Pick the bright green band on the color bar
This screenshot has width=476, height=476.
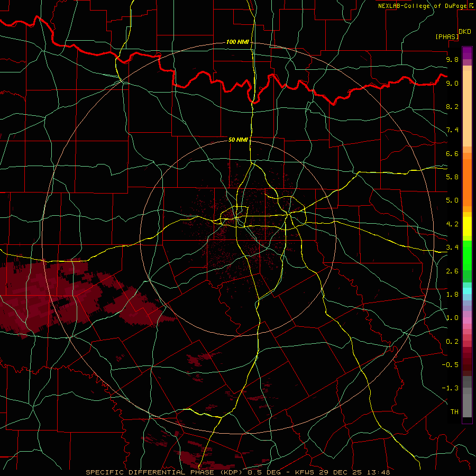(467, 255)
